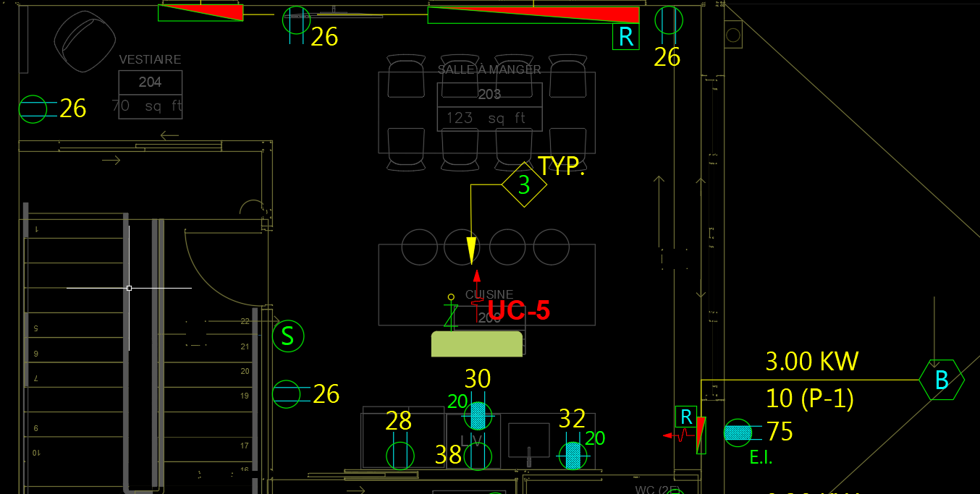This screenshot has height=494, width=980.
Task: Select the hatched circle labeled 32
Action: [x=573, y=456]
